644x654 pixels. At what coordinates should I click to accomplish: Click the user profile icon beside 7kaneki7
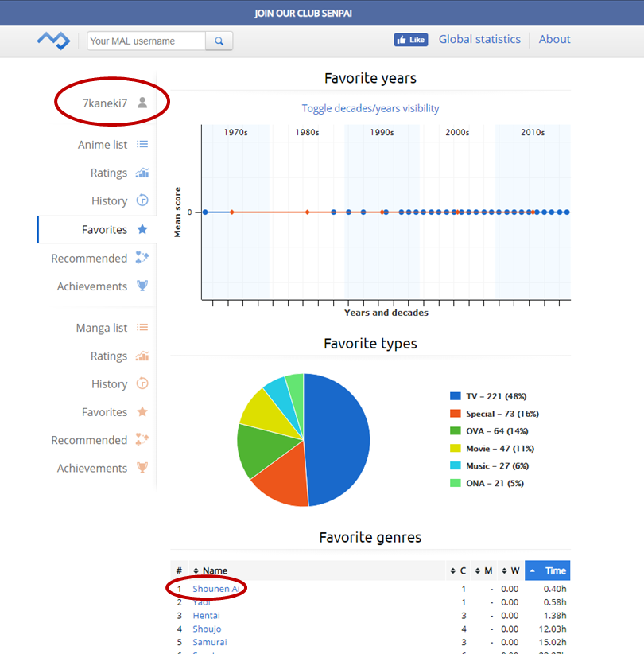coord(142,103)
